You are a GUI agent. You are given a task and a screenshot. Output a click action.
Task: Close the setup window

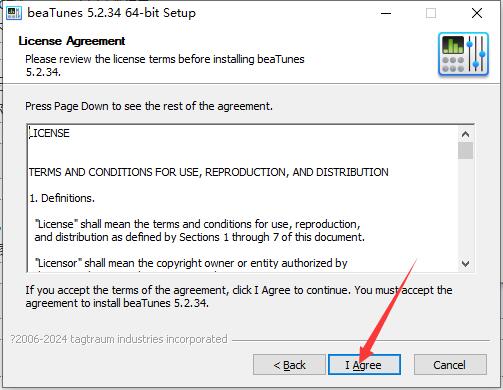[477, 13]
